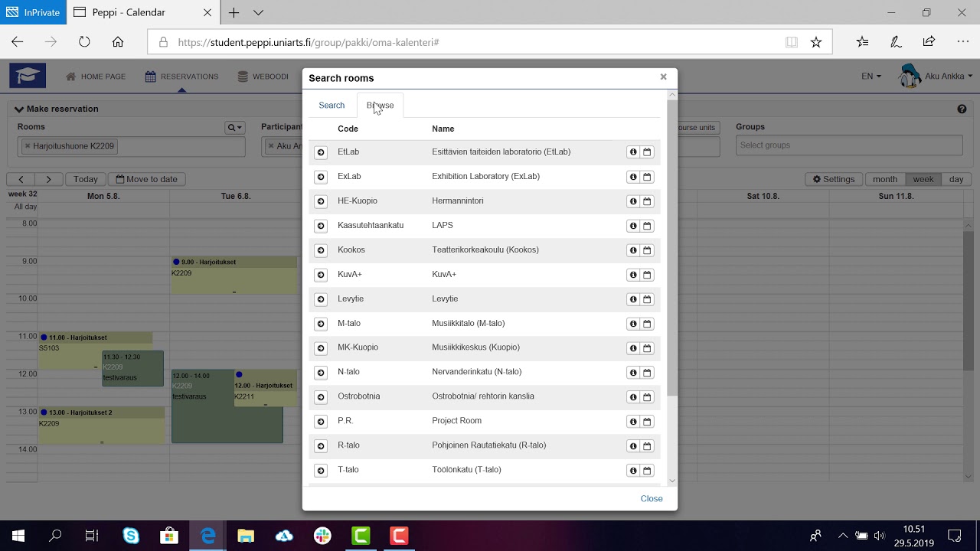Switch calendar to week view
980x551 pixels.
tap(923, 179)
